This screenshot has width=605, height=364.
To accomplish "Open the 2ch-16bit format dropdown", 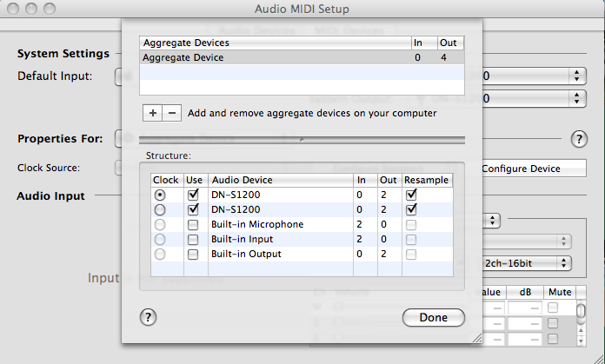I will pyautogui.click(x=527, y=263).
